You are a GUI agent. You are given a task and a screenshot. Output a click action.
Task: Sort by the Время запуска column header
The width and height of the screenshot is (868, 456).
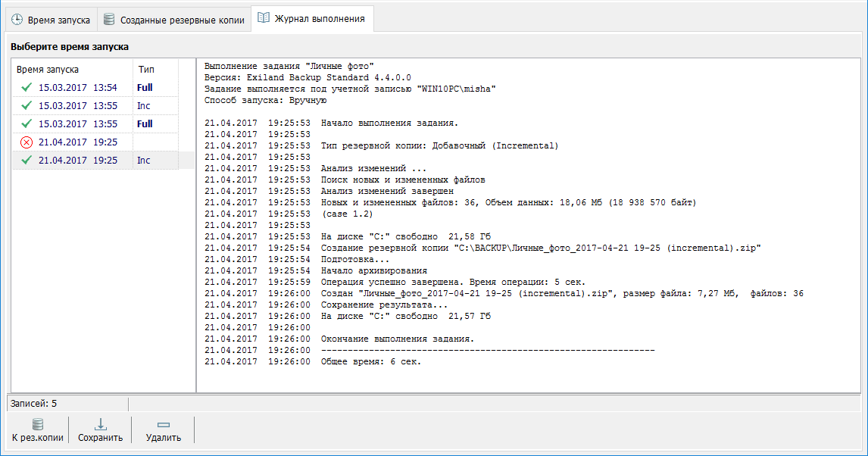48,69
